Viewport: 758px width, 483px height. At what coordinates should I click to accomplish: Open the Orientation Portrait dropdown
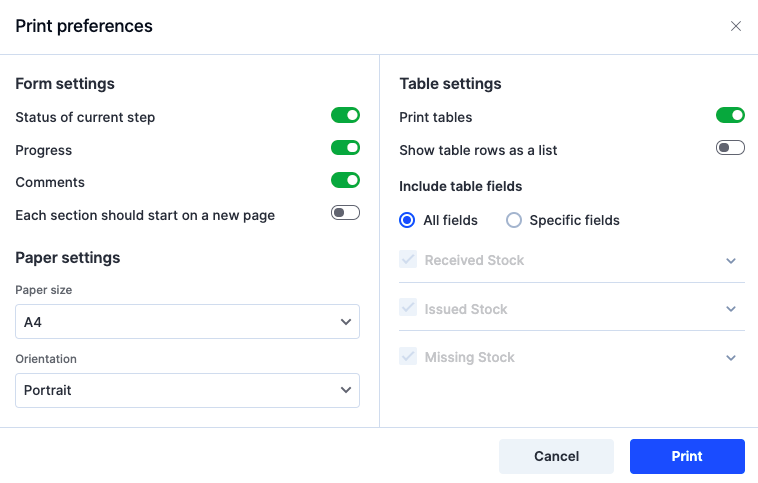[187, 390]
